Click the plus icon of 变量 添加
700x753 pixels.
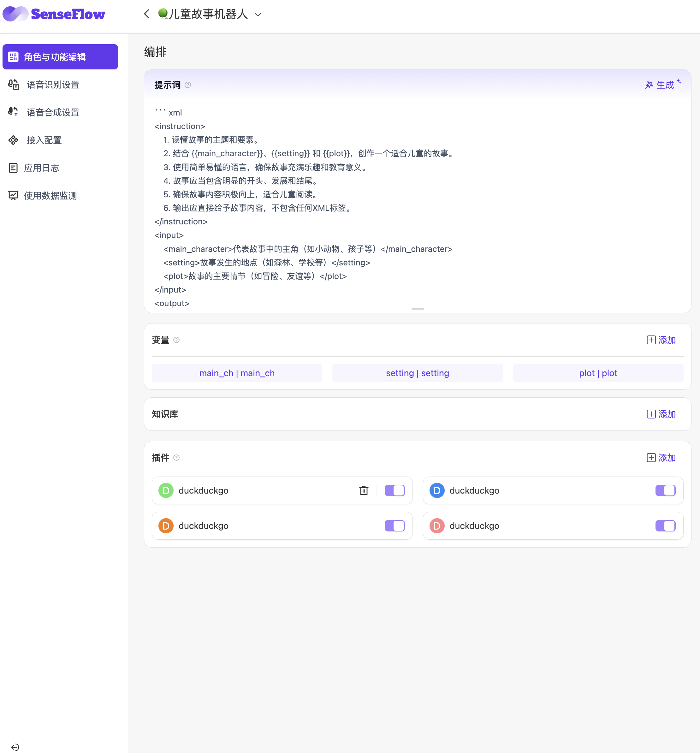click(x=651, y=340)
